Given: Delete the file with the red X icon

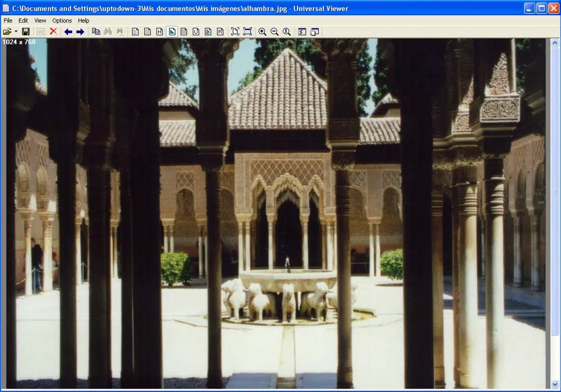Looking at the screenshot, I should tap(53, 32).
